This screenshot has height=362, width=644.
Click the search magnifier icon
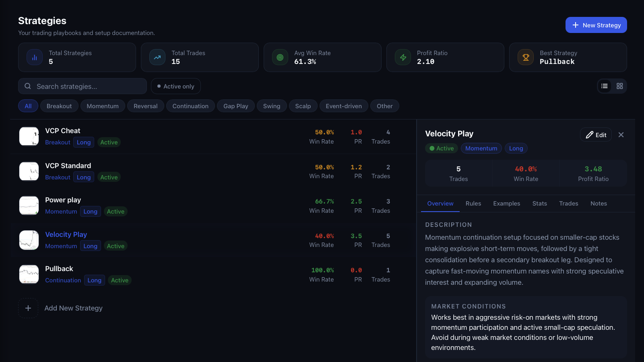click(28, 86)
